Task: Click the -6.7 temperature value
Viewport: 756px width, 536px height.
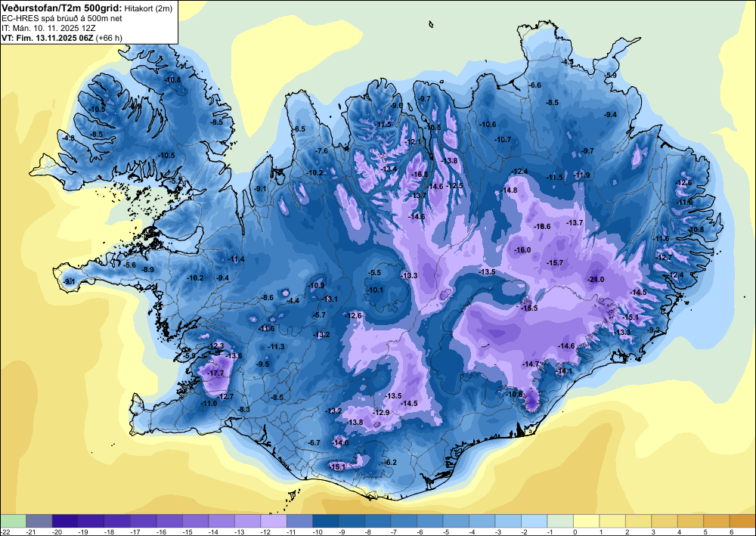Action: coord(314,442)
